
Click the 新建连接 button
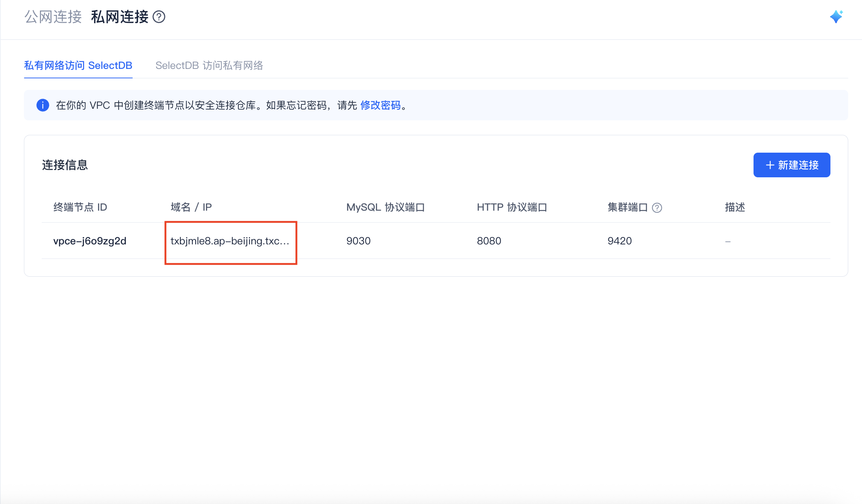pos(792,165)
